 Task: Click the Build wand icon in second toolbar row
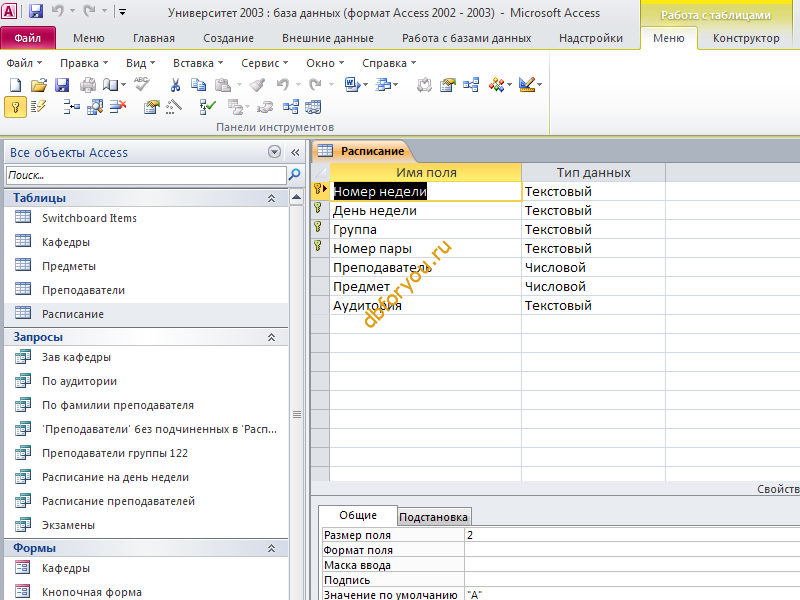pos(174,107)
